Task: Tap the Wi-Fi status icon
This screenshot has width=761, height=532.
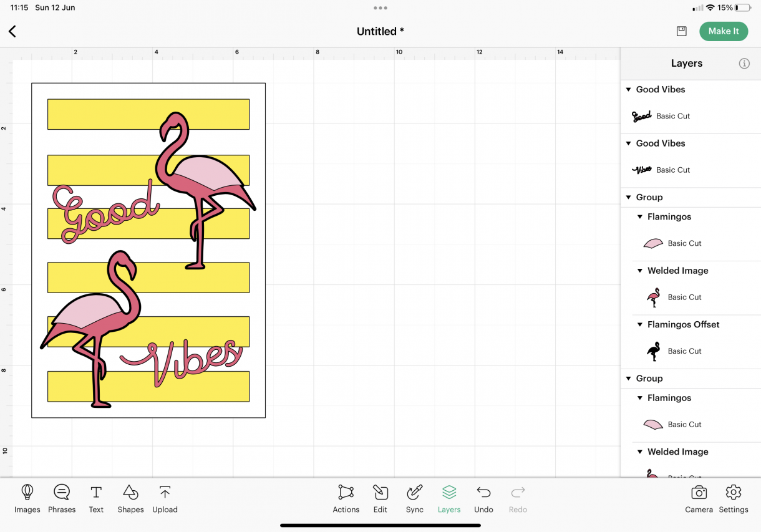Action: click(710, 7)
